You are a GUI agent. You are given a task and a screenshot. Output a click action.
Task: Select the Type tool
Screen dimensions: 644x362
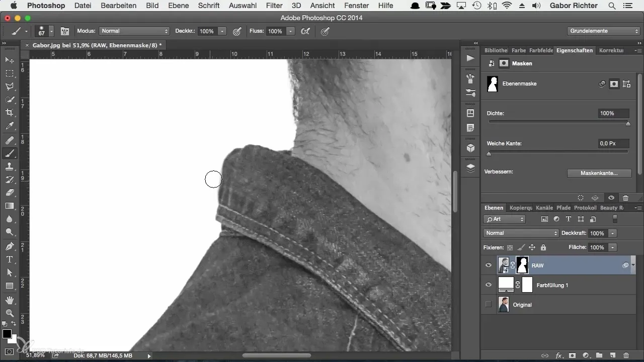tap(9, 259)
